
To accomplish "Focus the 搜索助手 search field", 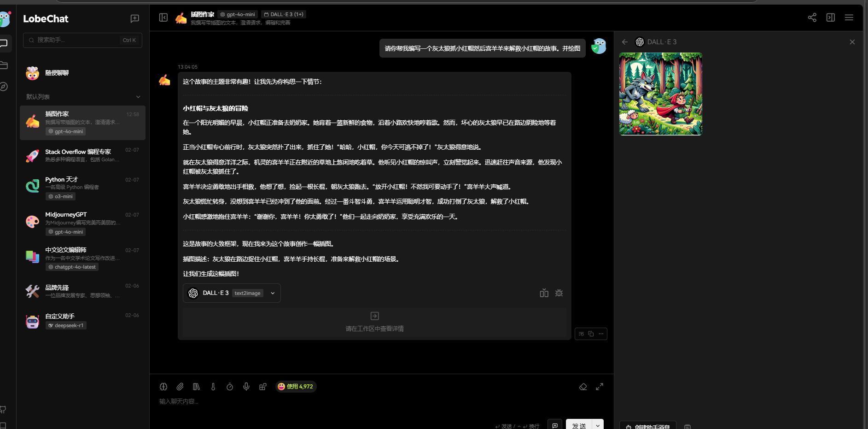I will click(82, 40).
